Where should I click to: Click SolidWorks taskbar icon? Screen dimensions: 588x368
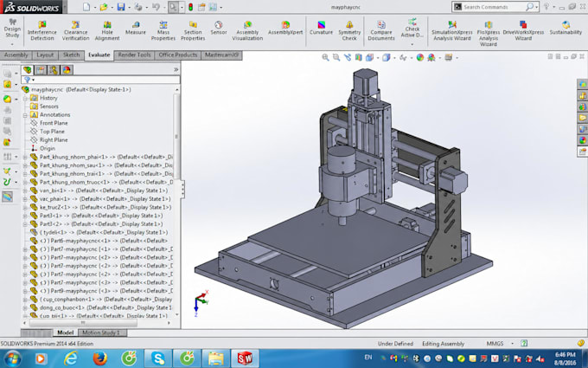pyautogui.click(x=245, y=358)
